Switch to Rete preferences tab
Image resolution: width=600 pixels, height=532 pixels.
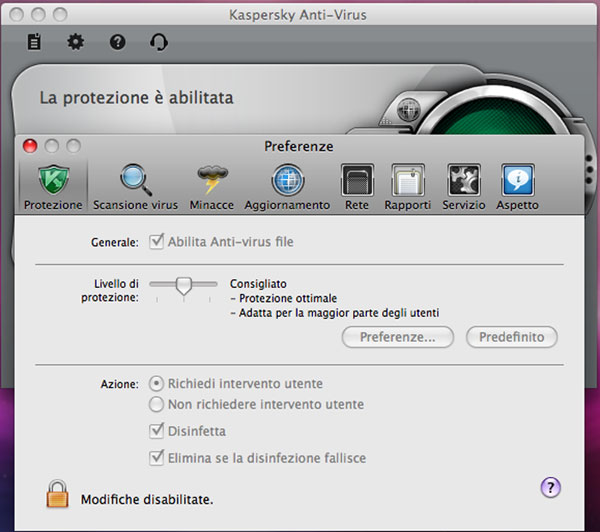tap(357, 188)
